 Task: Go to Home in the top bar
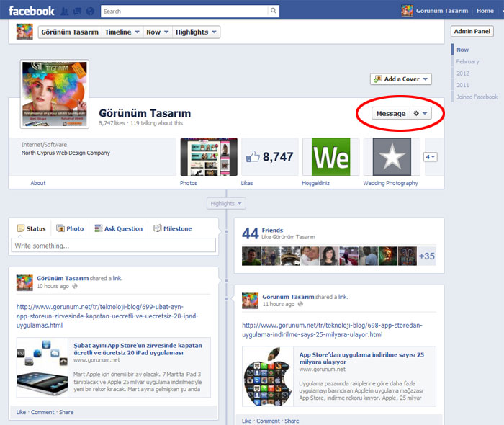pyautogui.click(x=485, y=11)
